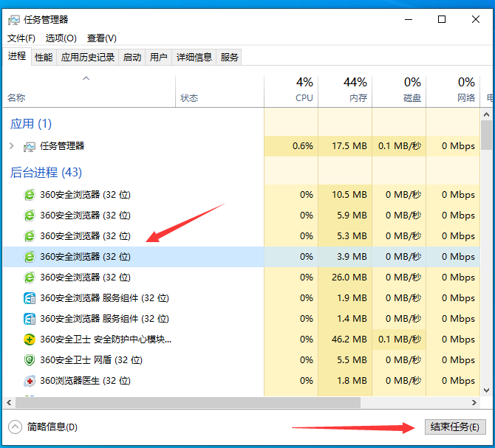The image size is (495, 448).
Task: Click the 0.6% CPU cell
Action: click(x=291, y=146)
